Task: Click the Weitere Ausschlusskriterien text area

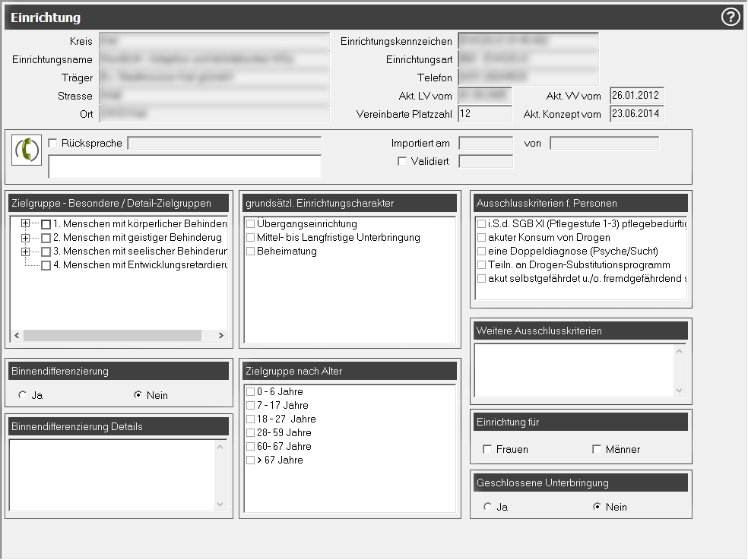Action: 574,369
